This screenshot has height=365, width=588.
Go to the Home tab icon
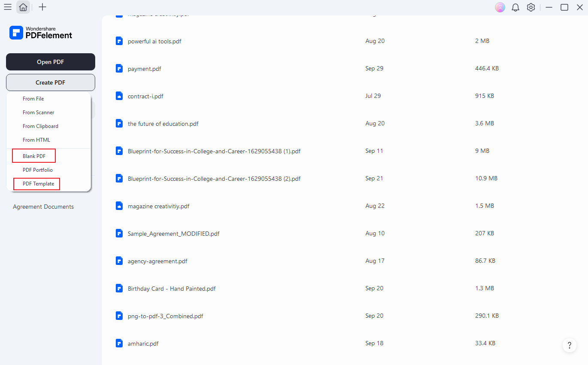(23, 7)
